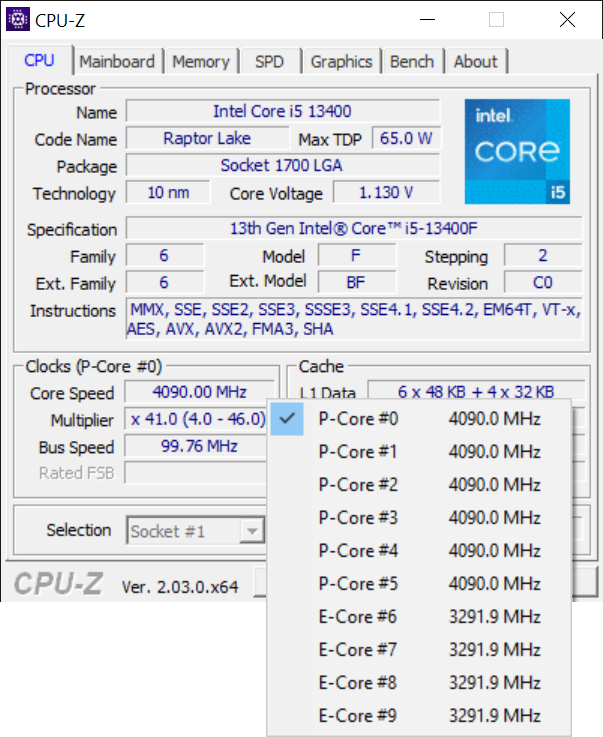Switch to the Mainboard tab
Image resolution: width=603 pixels, height=737 pixels.
click(117, 62)
